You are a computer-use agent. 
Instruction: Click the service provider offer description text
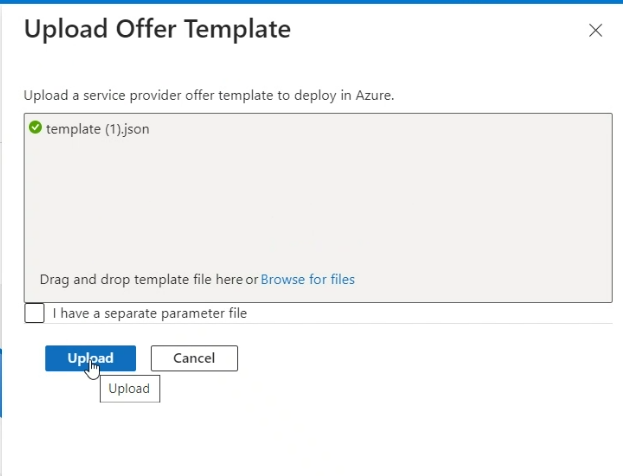pos(209,95)
